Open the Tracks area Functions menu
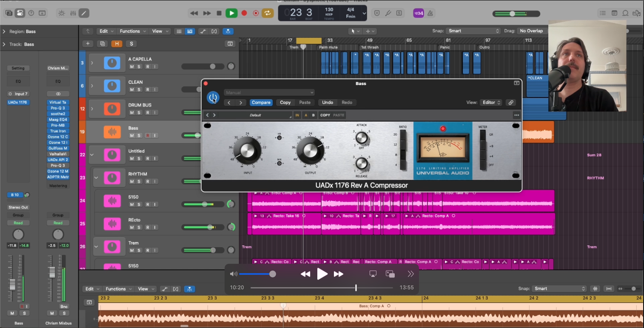This screenshot has height=328, width=644. [132, 31]
